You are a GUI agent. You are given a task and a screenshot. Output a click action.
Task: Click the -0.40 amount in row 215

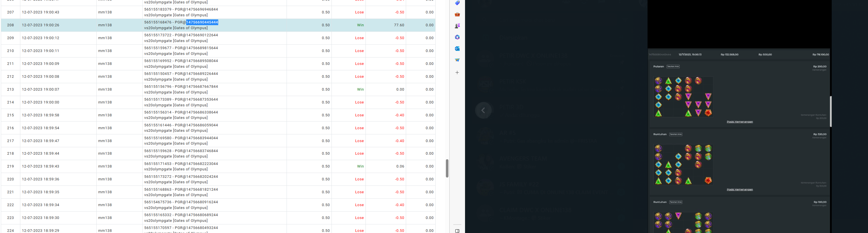click(400, 115)
